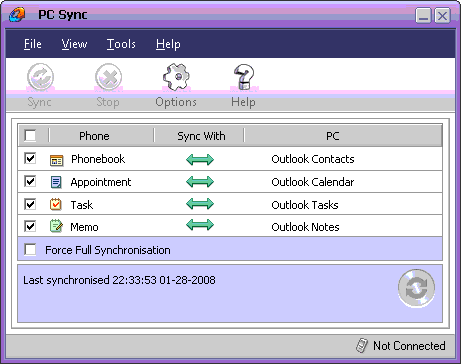Click the Sync With column header

tap(201, 136)
